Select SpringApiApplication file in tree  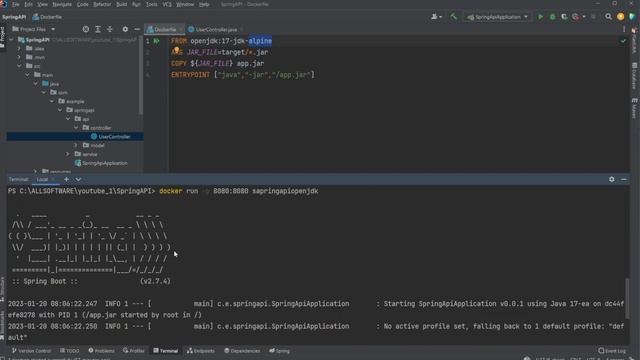(101, 163)
